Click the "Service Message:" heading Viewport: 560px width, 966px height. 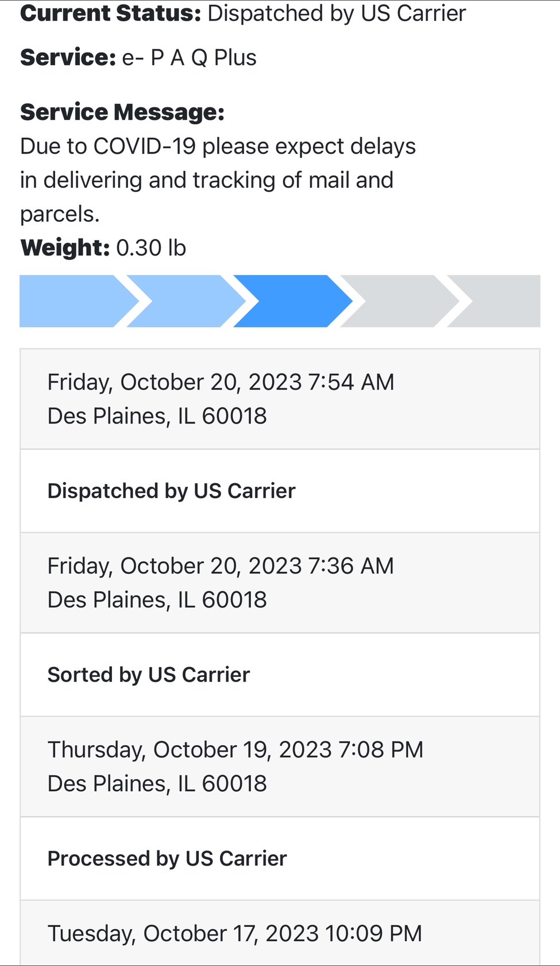(x=122, y=112)
